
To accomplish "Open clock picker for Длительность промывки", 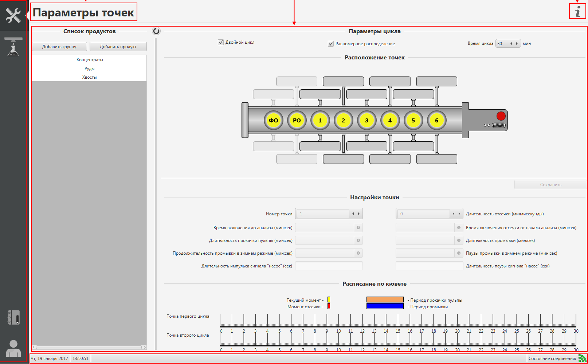I will (x=459, y=240).
